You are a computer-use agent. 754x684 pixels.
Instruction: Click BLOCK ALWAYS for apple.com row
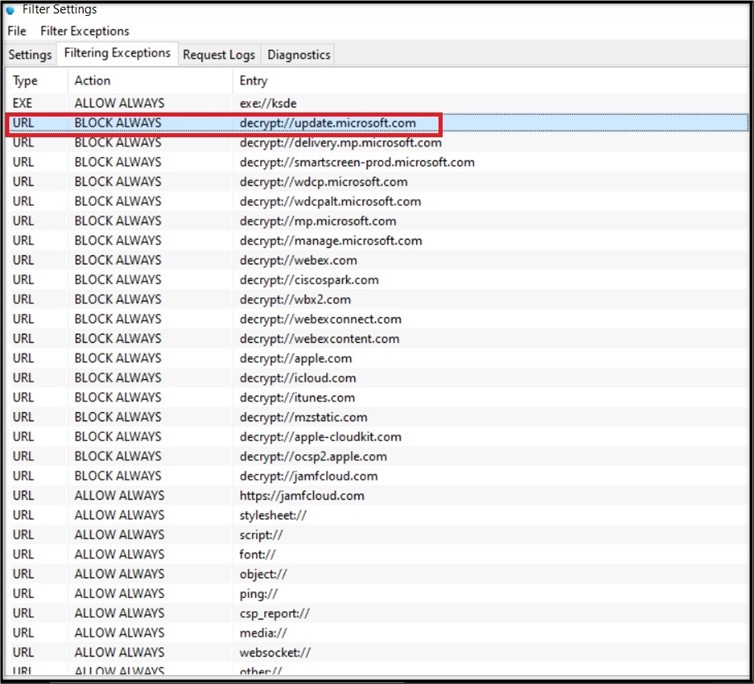pyautogui.click(x=118, y=359)
